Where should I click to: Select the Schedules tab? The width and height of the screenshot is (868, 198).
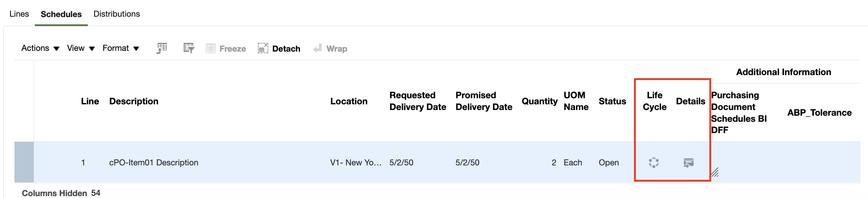click(61, 14)
